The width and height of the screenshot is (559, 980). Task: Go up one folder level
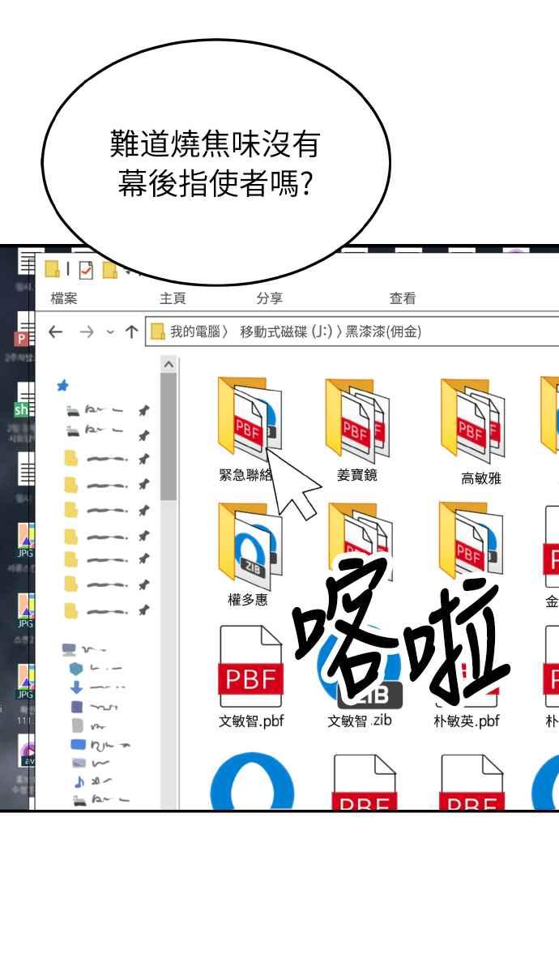(x=131, y=332)
